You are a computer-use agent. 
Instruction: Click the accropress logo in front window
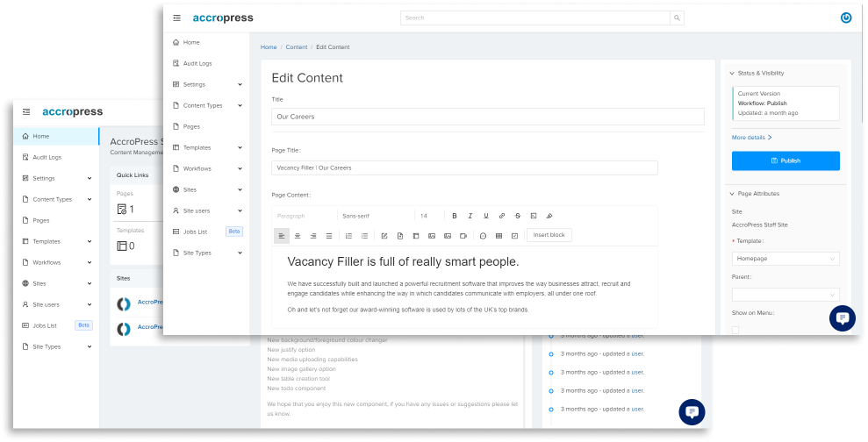click(223, 18)
